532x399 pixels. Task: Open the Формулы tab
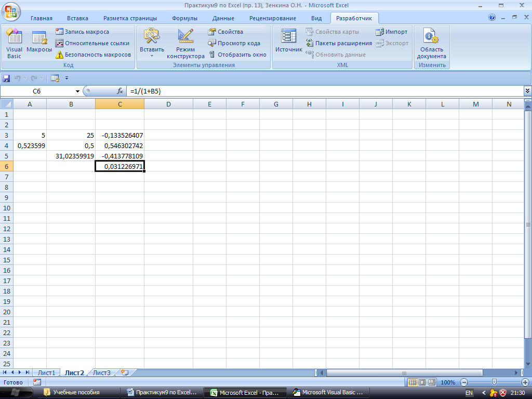point(184,18)
